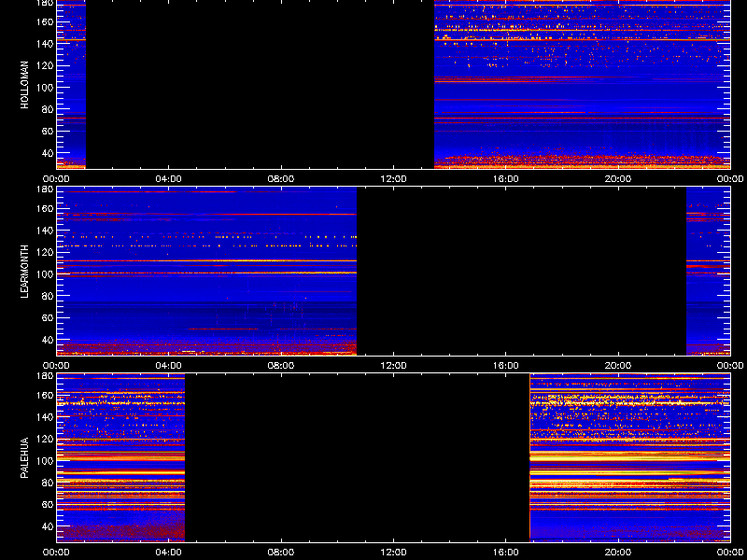Pick the 140 frequency tick label for Palehua

click(x=46, y=417)
